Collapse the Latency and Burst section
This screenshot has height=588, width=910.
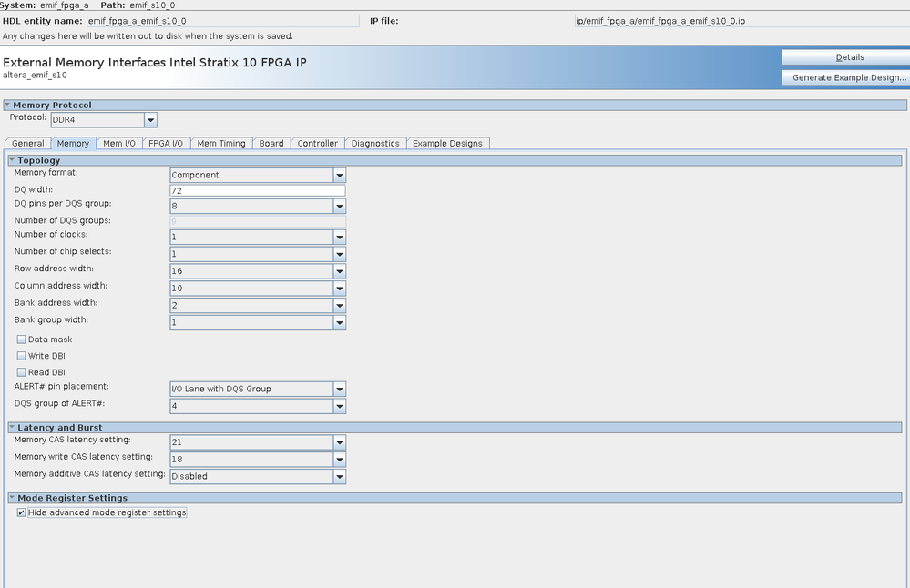(x=12, y=428)
